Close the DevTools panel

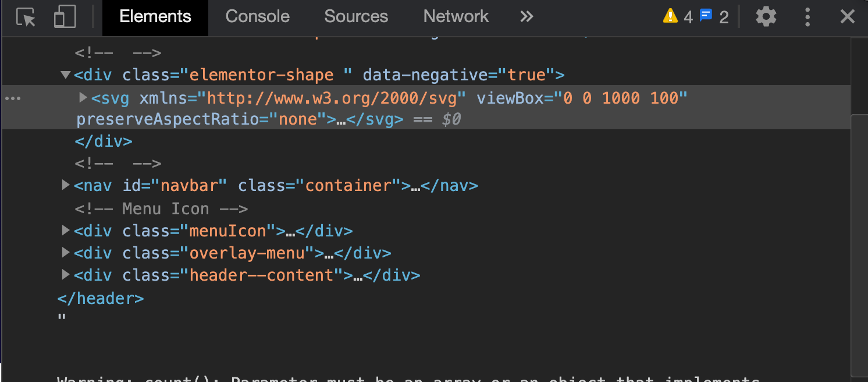(847, 17)
